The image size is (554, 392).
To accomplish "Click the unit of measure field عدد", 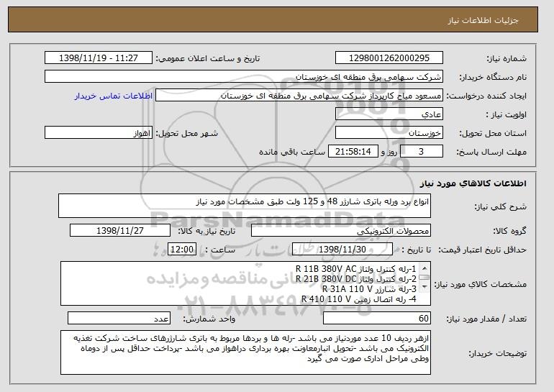I will pos(119,318).
